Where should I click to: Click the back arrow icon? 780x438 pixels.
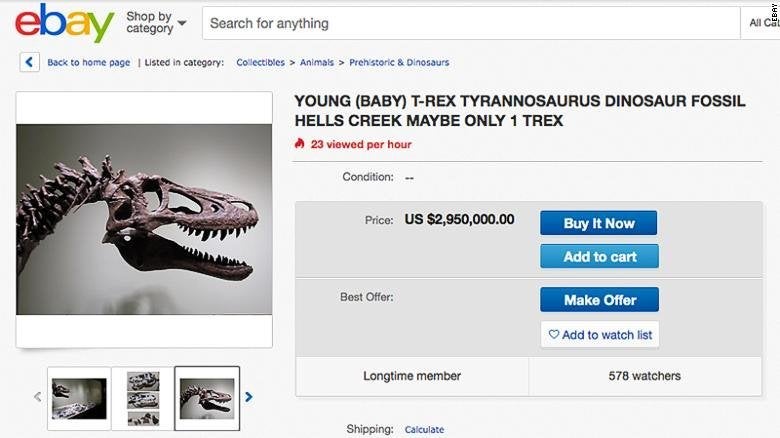[29, 62]
